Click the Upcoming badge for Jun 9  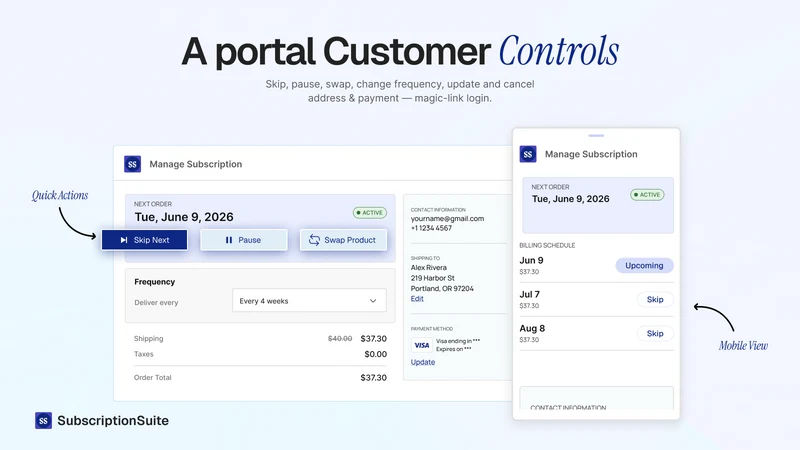644,265
